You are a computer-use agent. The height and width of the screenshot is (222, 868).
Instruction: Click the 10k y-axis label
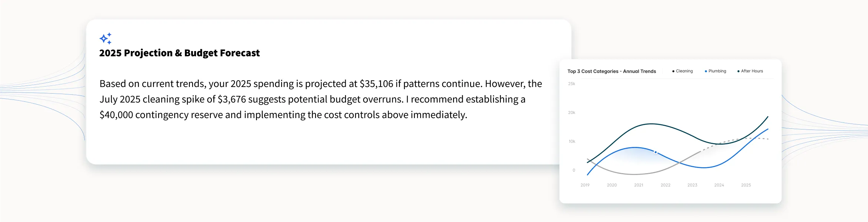pos(572,141)
